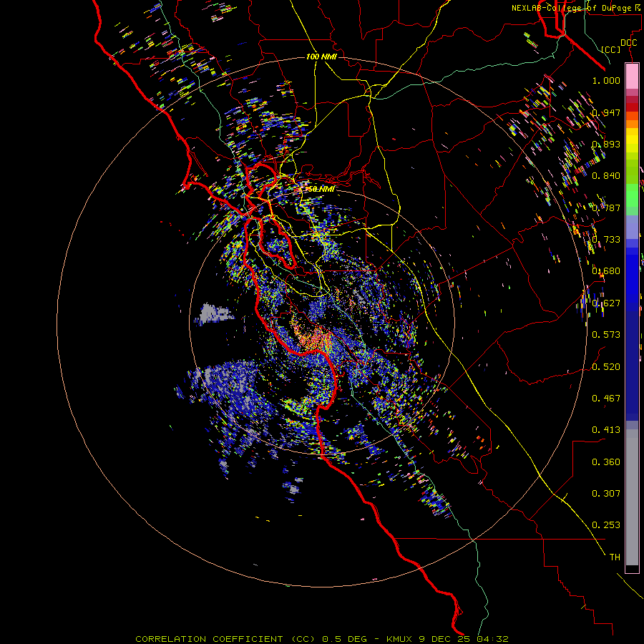Select the 0.787 scale value

tap(606, 208)
